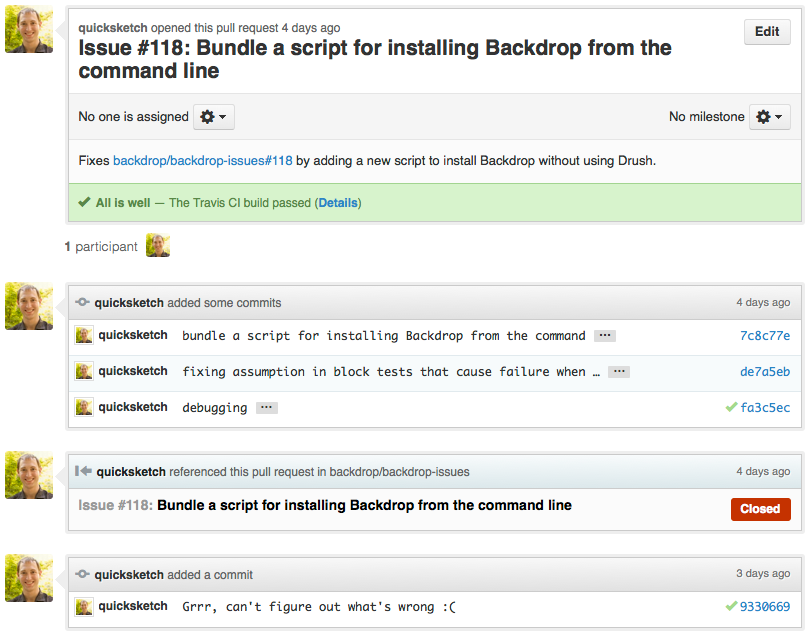The height and width of the screenshot is (635, 810).
Task: Expand the 'fixing assumption' commit message ellipsis
Action: pyautogui.click(x=619, y=372)
